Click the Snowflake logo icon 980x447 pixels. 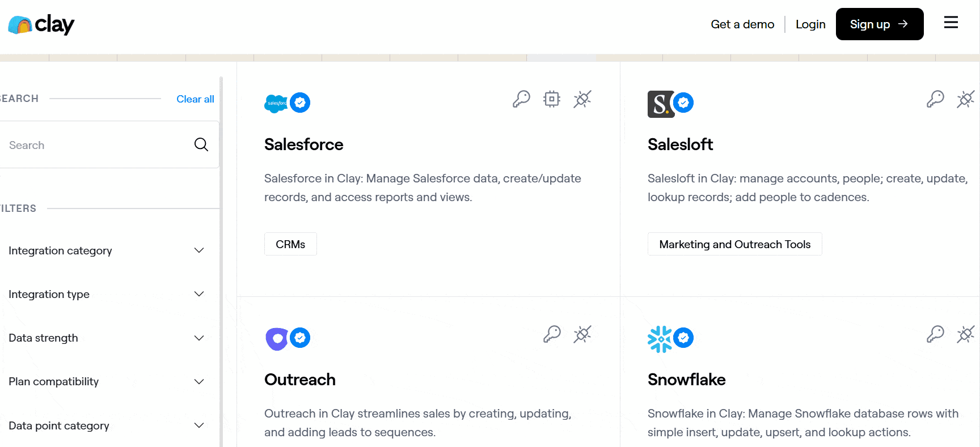pyautogui.click(x=660, y=339)
